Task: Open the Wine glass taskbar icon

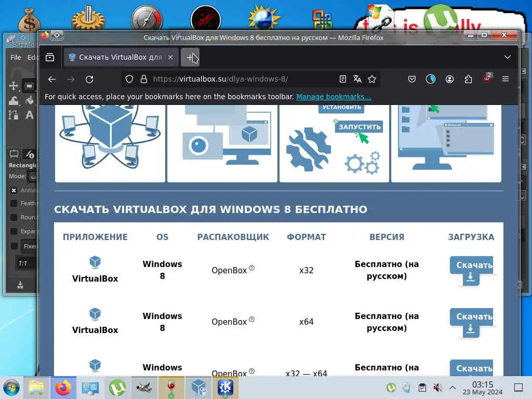Action: (x=171, y=388)
